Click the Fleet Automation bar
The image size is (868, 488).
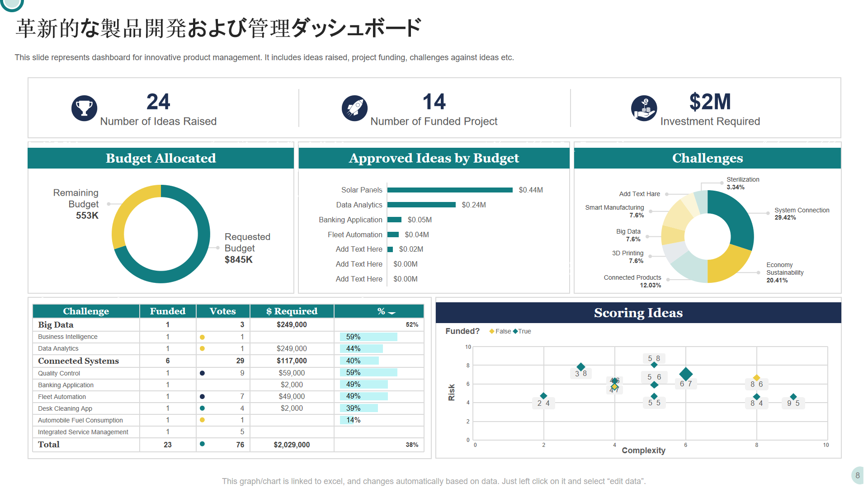pos(393,235)
